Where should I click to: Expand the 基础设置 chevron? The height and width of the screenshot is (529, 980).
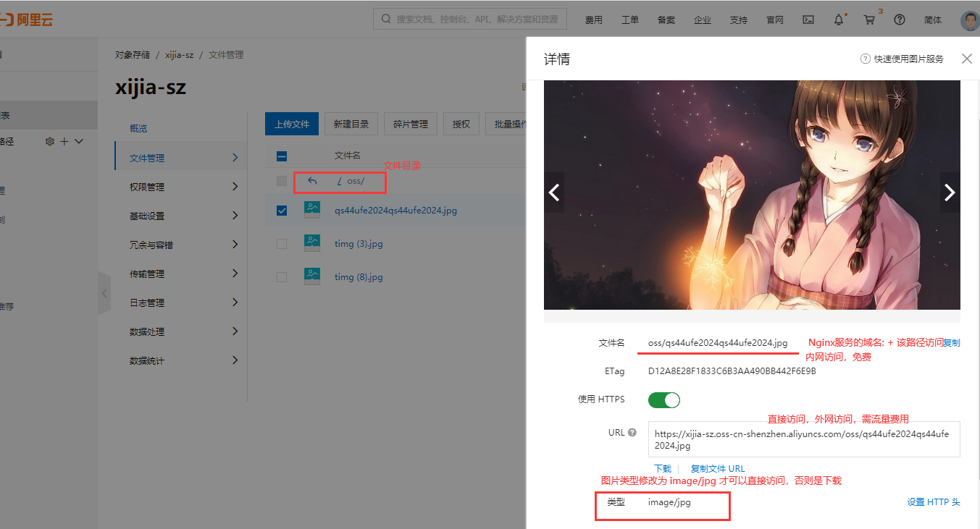point(235,215)
